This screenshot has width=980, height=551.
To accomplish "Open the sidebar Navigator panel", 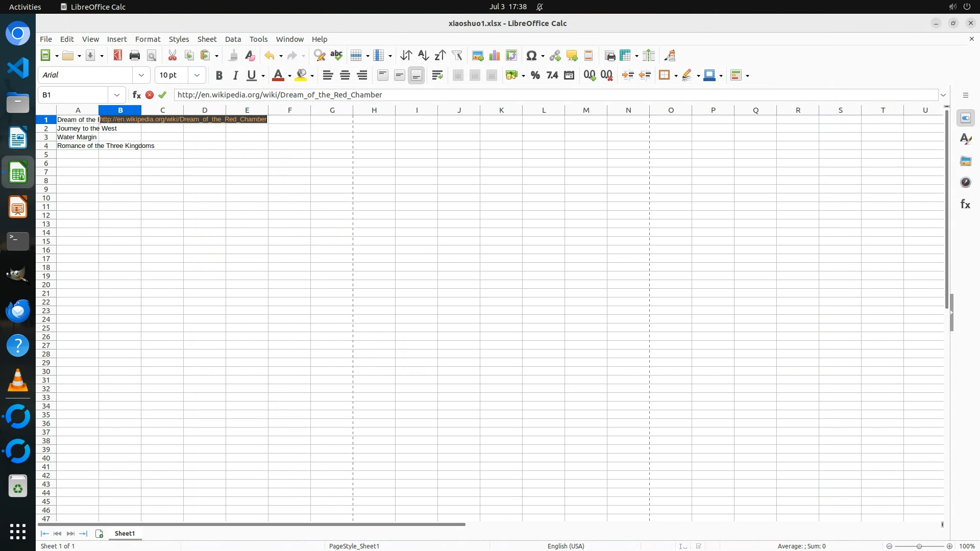I will coord(965,183).
